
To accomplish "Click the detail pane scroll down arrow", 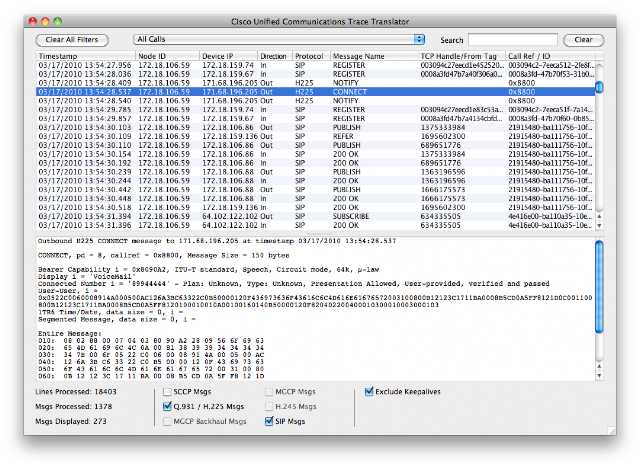I will [x=599, y=376].
